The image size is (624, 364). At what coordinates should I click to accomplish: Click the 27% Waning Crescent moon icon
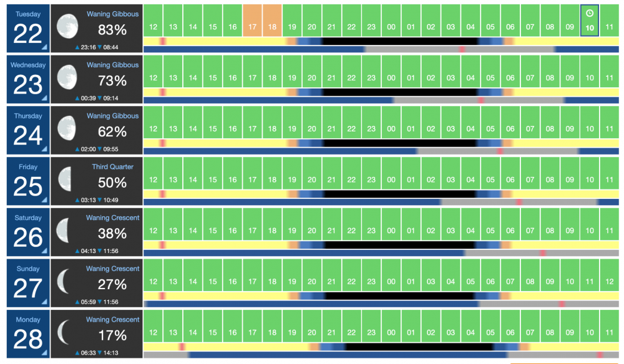(x=63, y=281)
